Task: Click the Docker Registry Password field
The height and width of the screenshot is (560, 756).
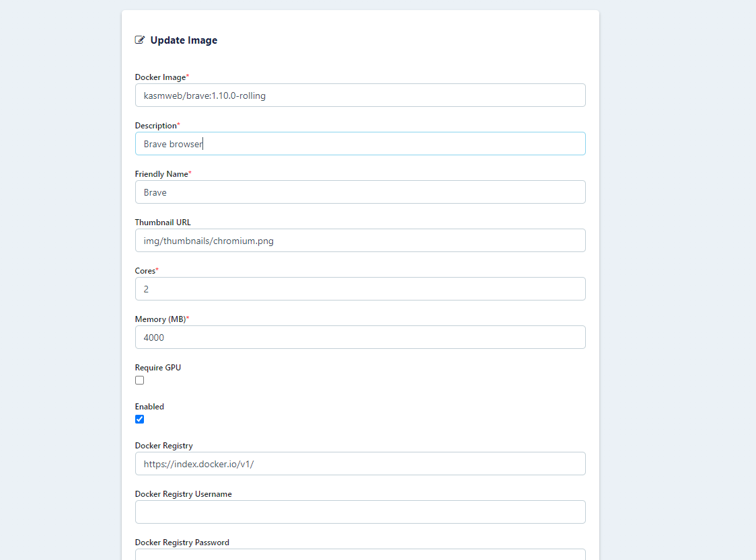Action: [360, 557]
